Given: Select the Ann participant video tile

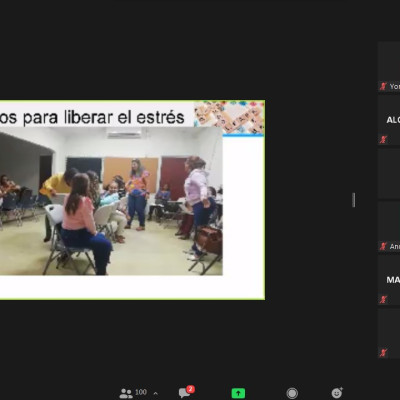Looking at the screenshot, I should [x=389, y=227].
